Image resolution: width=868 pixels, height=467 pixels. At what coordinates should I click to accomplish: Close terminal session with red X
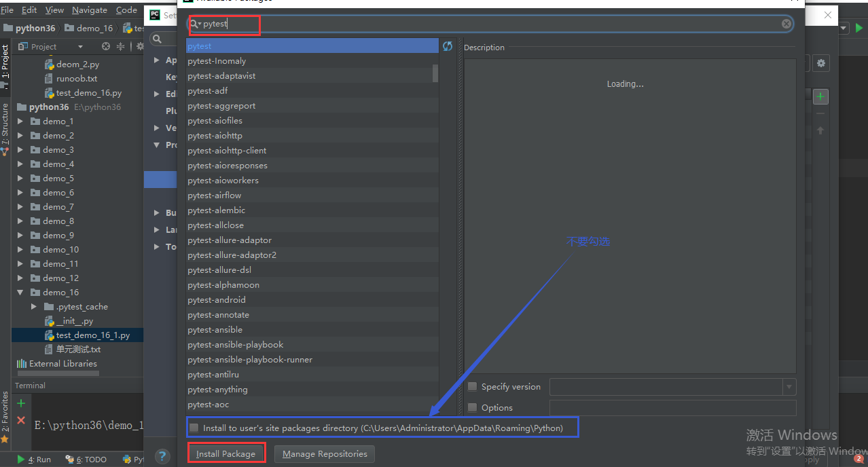(x=21, y=421)
